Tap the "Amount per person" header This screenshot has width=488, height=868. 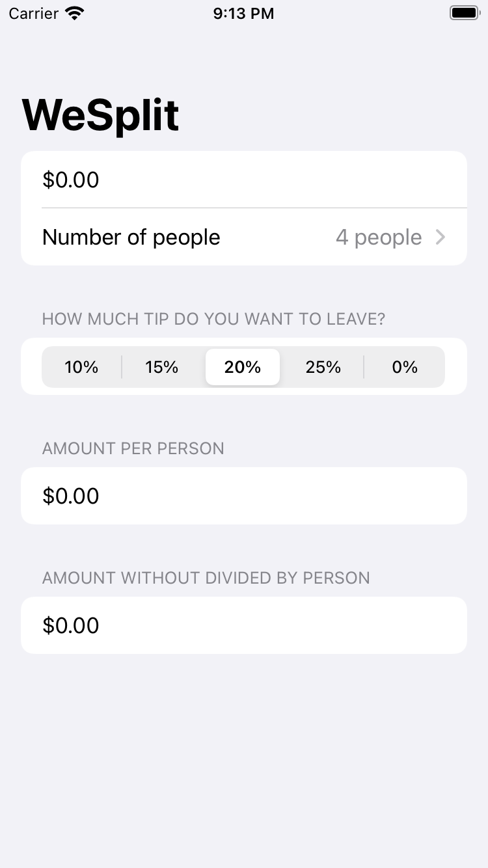[133, 448]
